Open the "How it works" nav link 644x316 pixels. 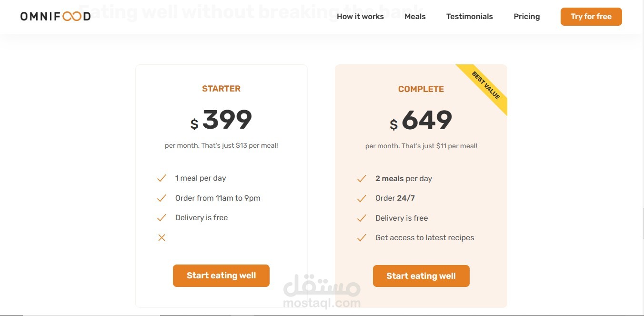pyautogui.click(x=360, y=17)
